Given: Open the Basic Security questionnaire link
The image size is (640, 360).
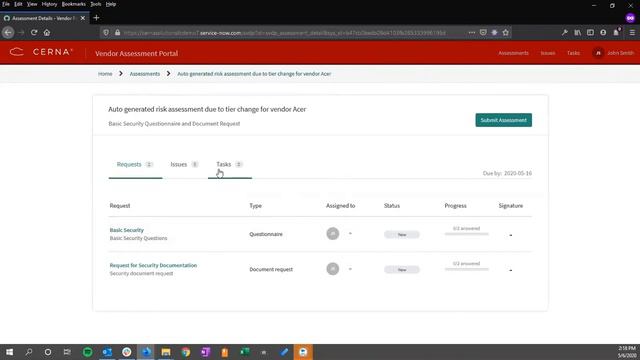Looking at the screenshot, I should [127, 230].
